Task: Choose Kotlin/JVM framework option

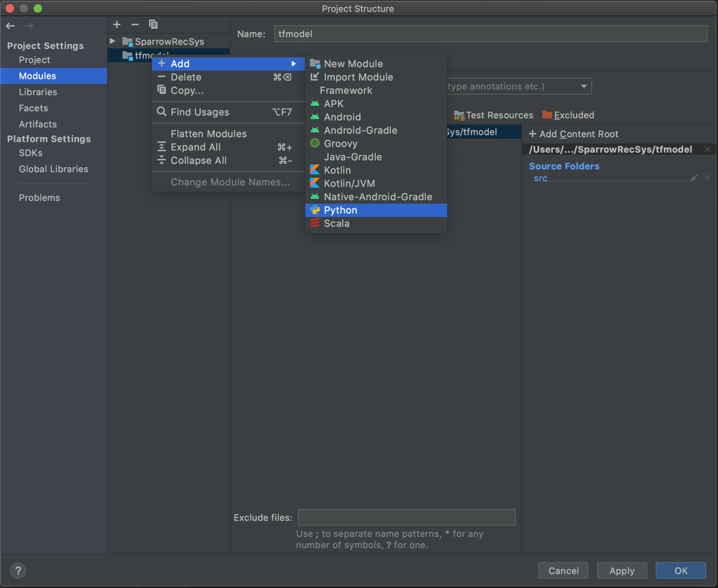Action: 349,184
